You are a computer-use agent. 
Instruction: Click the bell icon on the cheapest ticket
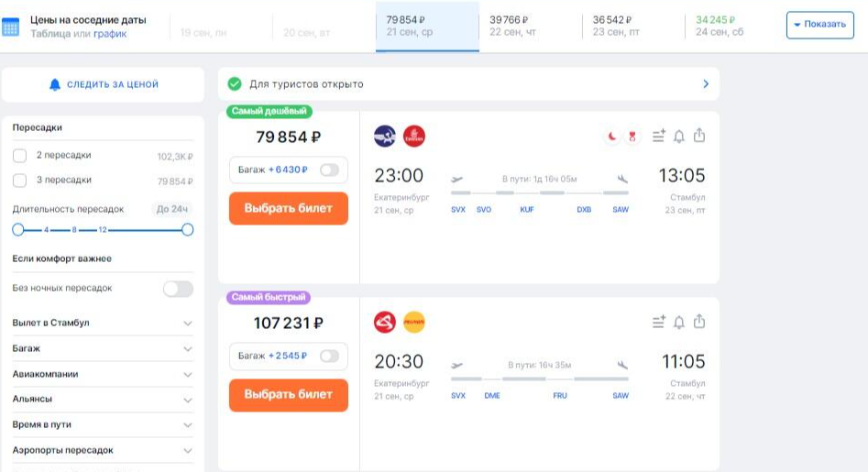[x=679, y=137]
